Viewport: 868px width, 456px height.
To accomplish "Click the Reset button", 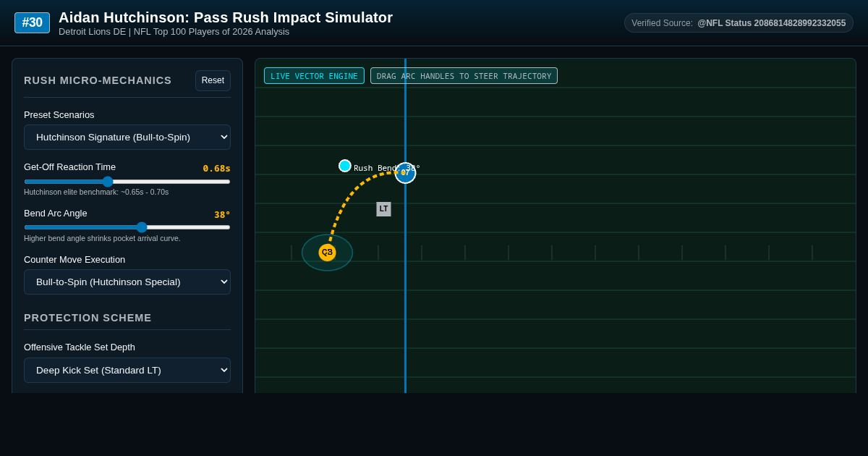I will click(x=213, y=80).
